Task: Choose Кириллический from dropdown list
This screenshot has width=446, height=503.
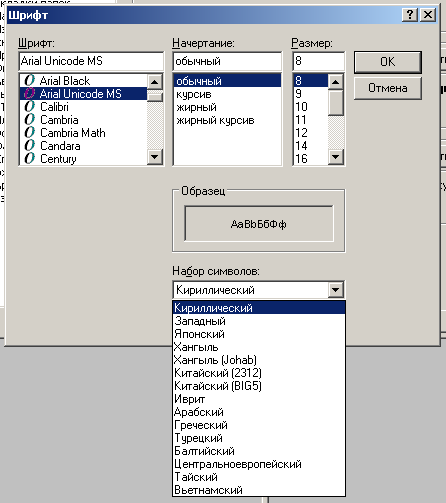Action: coord(259,308)
